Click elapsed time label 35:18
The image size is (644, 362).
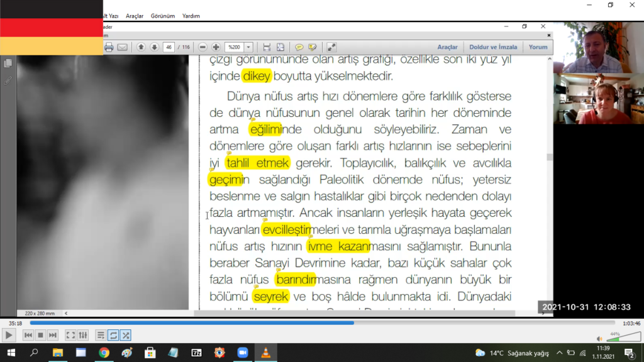coord(15,324)
